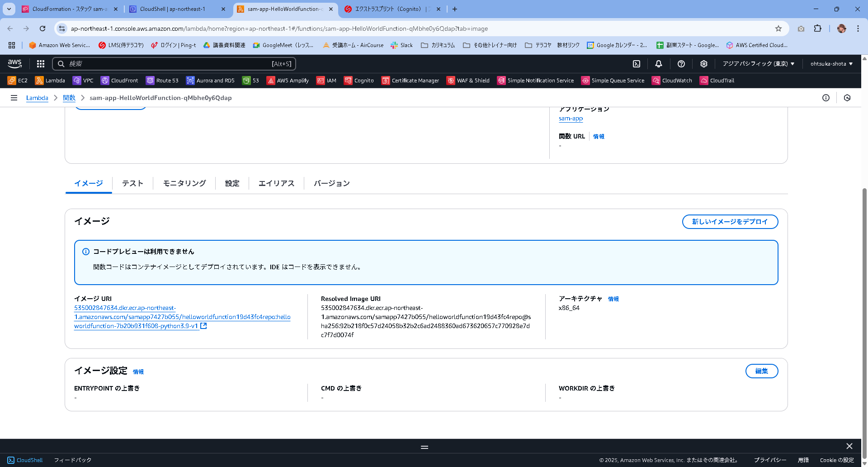
Task: Open CloudShell from the top navigation icon
Action: tap(637, 64)
